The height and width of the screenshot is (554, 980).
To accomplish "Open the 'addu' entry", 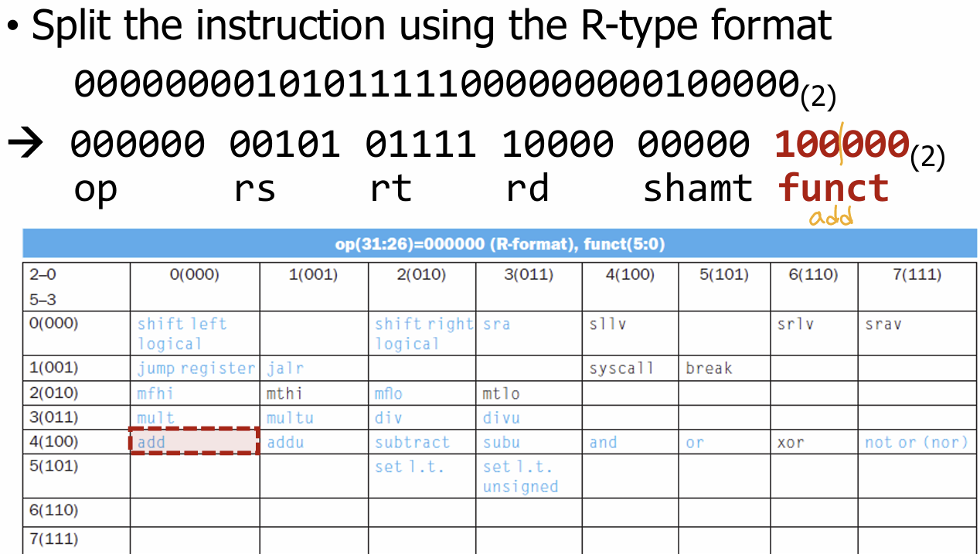I will coord(285,443).
